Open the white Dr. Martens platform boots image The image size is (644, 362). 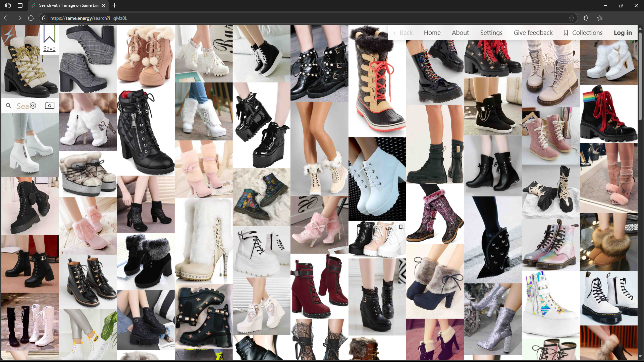[x=608, y=298]
